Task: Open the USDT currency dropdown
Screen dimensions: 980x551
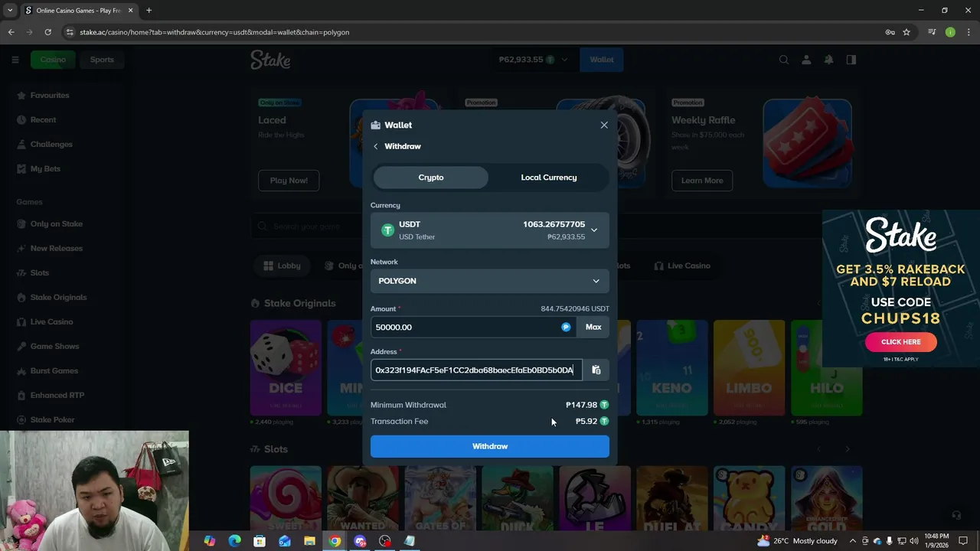Action: pos(490,230)
